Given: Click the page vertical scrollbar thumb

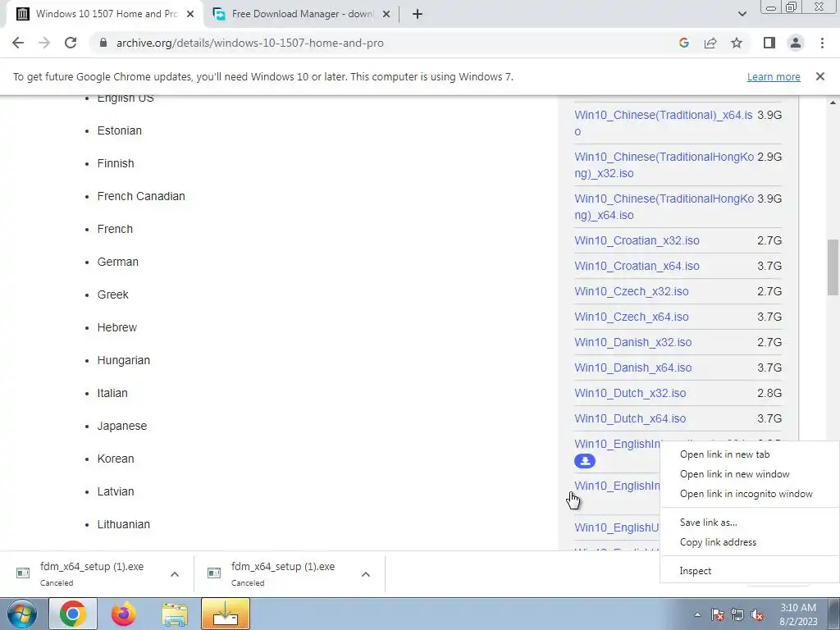Looking at the screenshot, I should coord(833,267).
